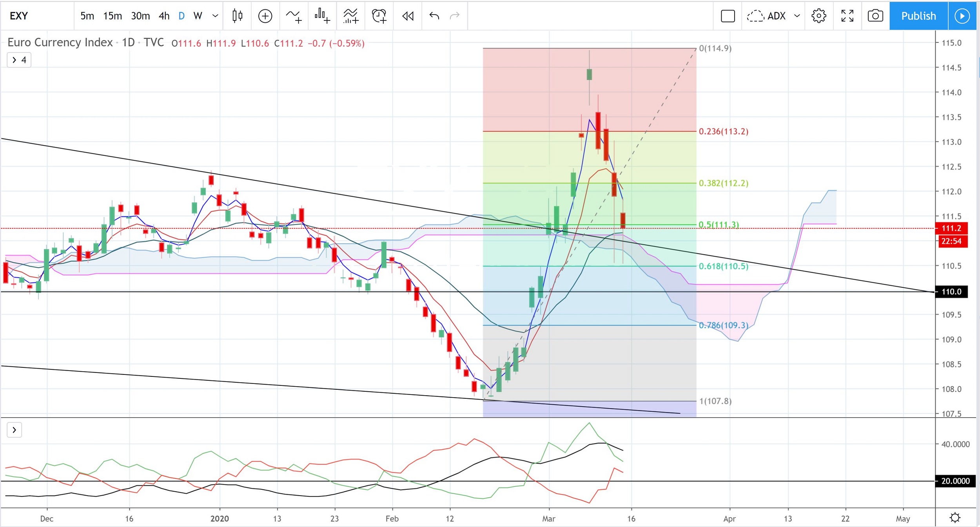980x527 pixels.
Task: Click the C111.2 close value in header
Action: (289, 43)
